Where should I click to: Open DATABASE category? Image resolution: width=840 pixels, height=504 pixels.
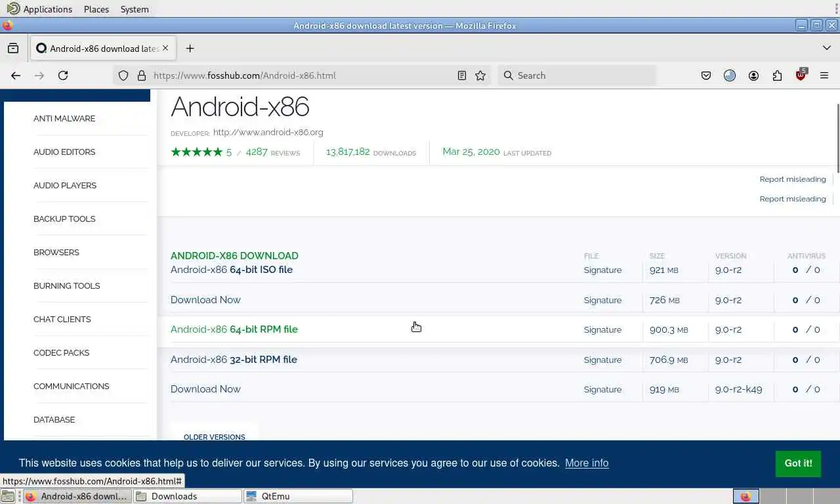[54, 420]
